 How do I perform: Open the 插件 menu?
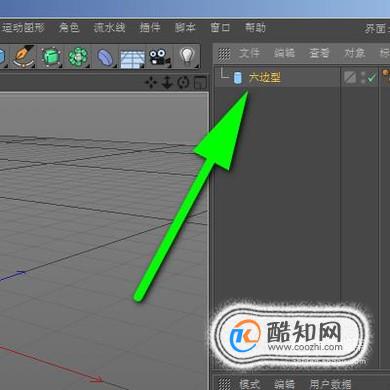click(150, 27)
